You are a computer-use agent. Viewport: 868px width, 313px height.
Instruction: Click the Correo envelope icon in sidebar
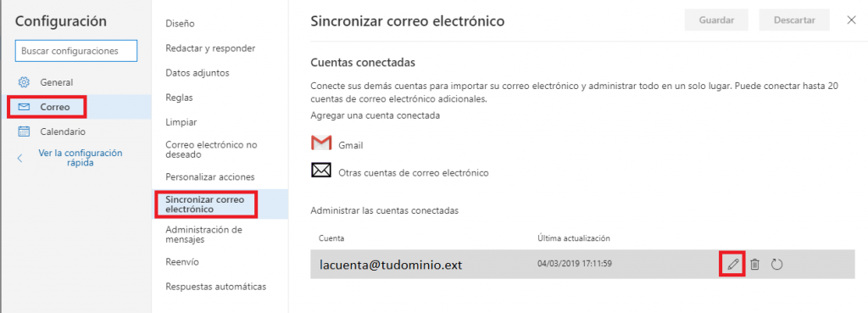coord(24,107)
